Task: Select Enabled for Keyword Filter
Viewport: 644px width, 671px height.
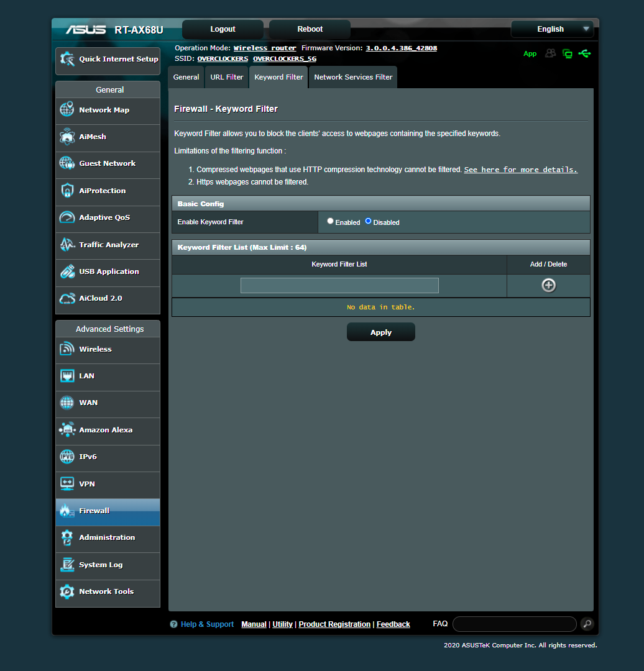Action: (x=330, y=221)
